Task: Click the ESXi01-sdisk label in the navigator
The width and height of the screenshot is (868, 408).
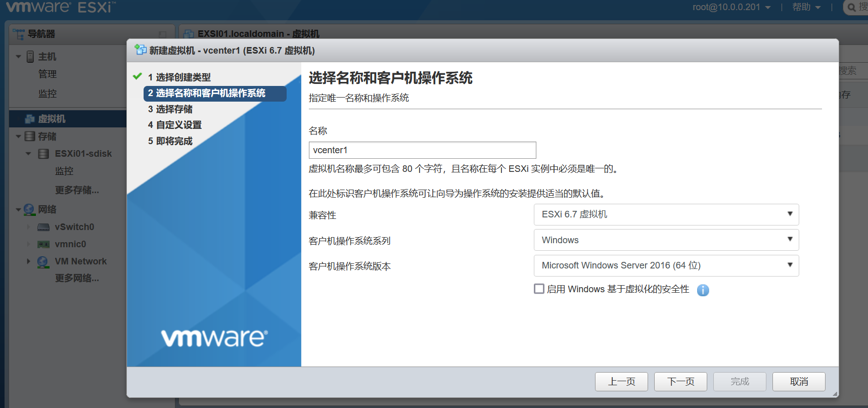Action: click(x=83, y=154)
